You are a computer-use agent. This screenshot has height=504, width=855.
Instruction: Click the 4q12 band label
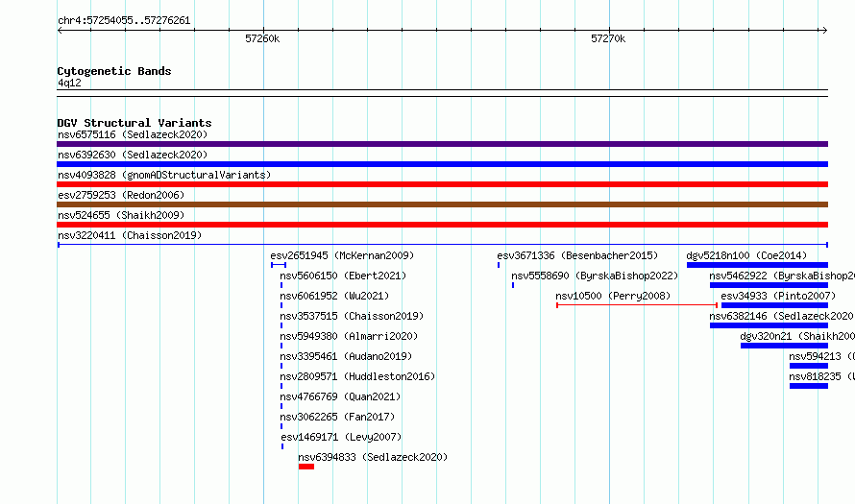[x=69, y=83]
